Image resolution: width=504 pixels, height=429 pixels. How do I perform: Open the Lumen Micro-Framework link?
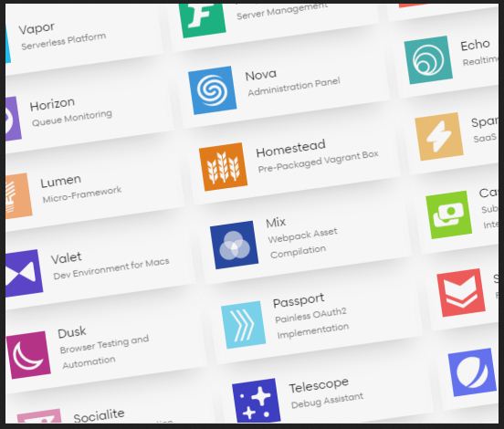(x=80, y=189)
